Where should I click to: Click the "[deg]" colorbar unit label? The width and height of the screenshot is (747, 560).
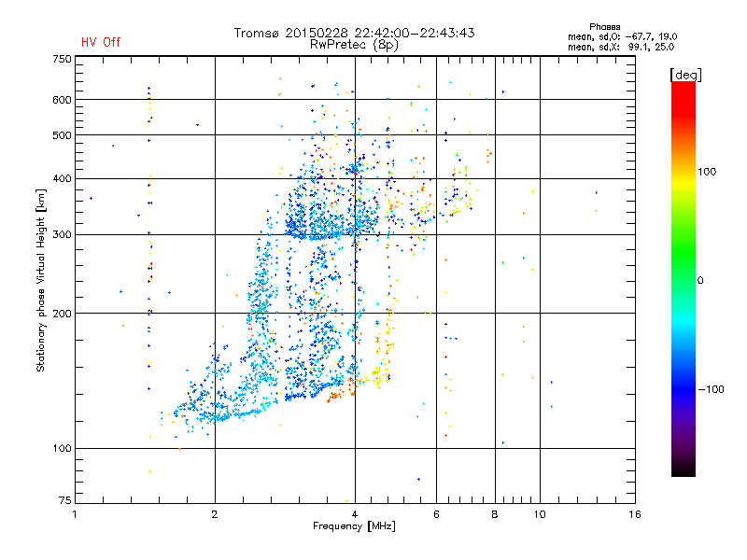[x=685, y=75]
